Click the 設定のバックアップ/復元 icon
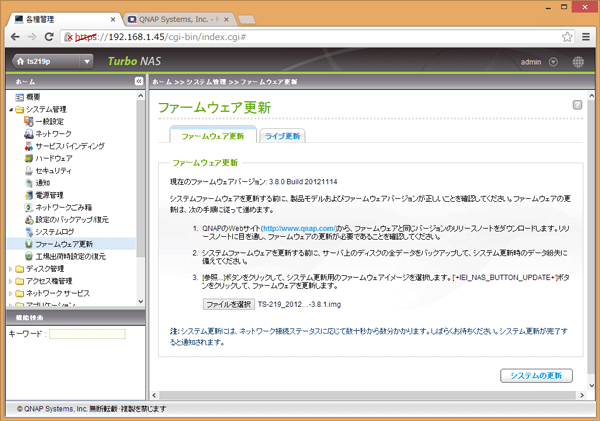 pos(29,219)
